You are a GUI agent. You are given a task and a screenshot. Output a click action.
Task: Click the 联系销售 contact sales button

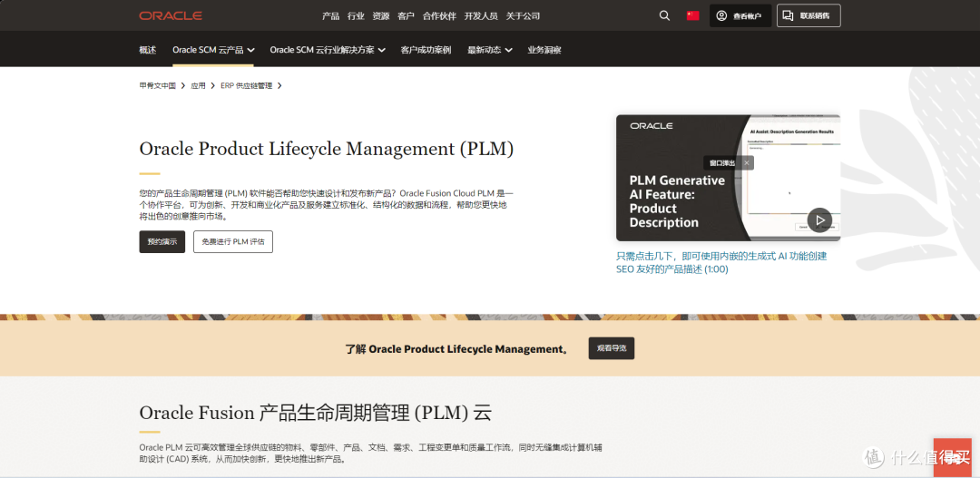pyautogui.click(x=808, y=15)
